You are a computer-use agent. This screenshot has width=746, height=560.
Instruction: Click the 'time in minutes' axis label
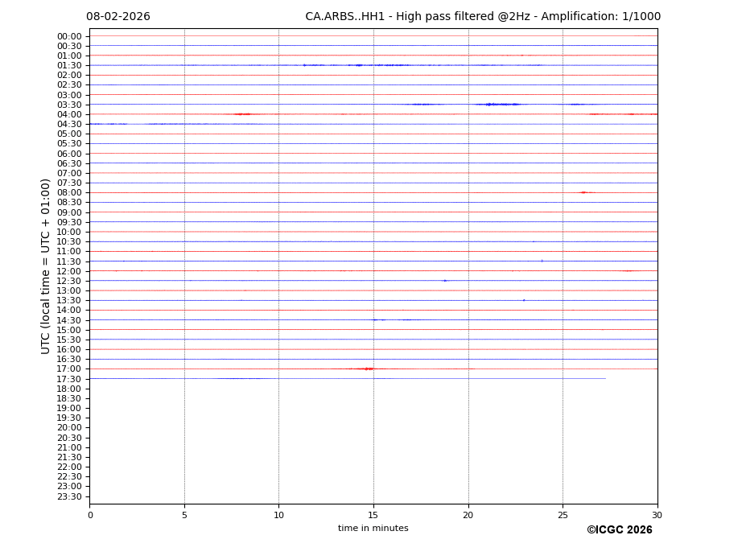[373, 529]
